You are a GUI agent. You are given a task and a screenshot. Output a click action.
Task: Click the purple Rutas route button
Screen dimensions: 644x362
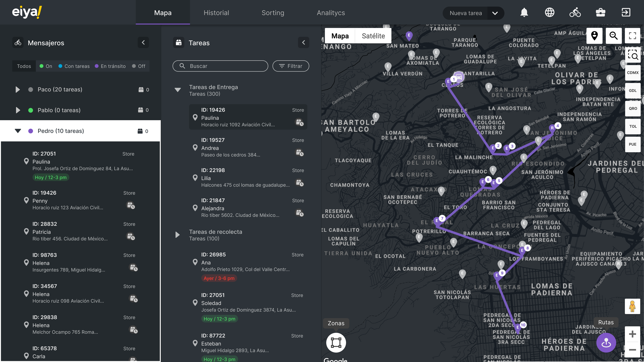pos(606,343)
